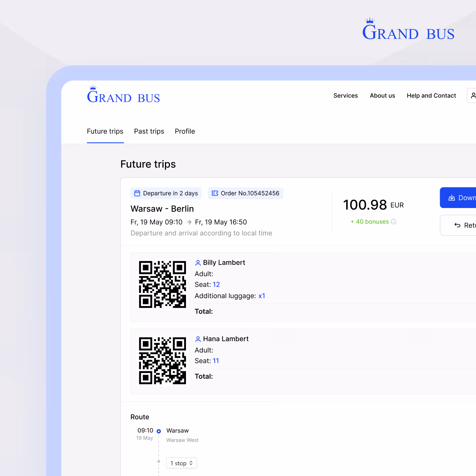The width and height of the screenshot is (476, 476).
Task: Click the Grand Bus logo in the site header
Action: coord(123,95)
